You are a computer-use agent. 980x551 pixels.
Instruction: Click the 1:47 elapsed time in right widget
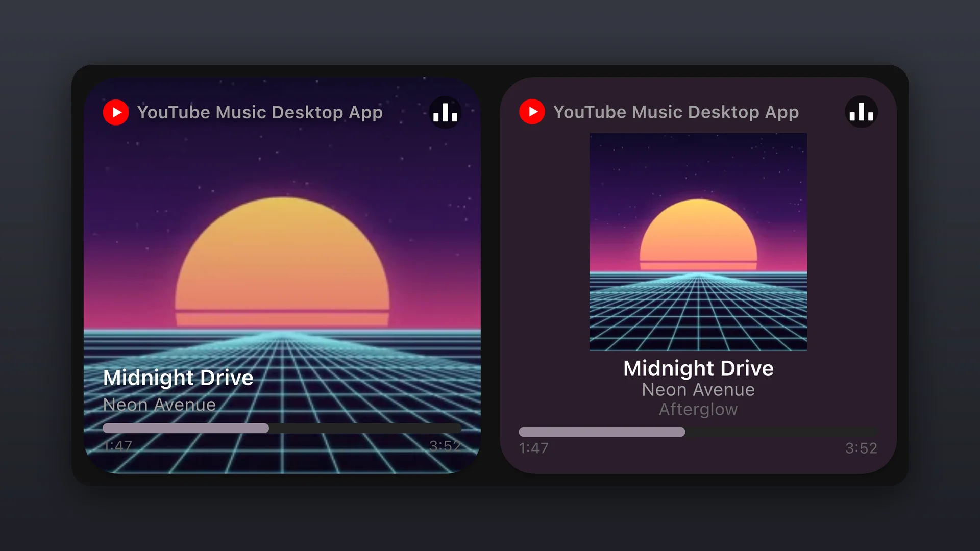tap(533, 448)
